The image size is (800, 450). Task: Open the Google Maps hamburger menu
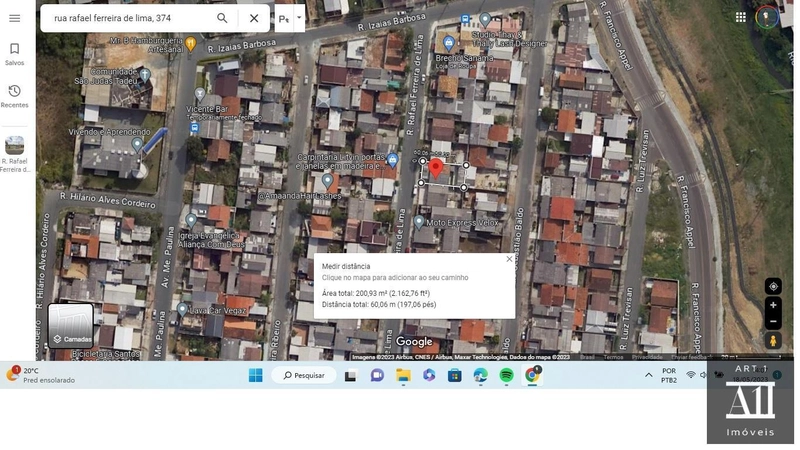(14, 18)
